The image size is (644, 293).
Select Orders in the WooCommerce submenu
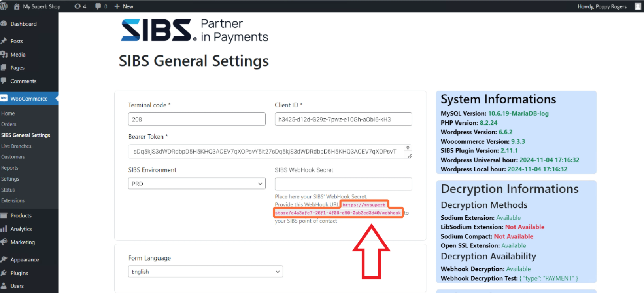[9, 124]
